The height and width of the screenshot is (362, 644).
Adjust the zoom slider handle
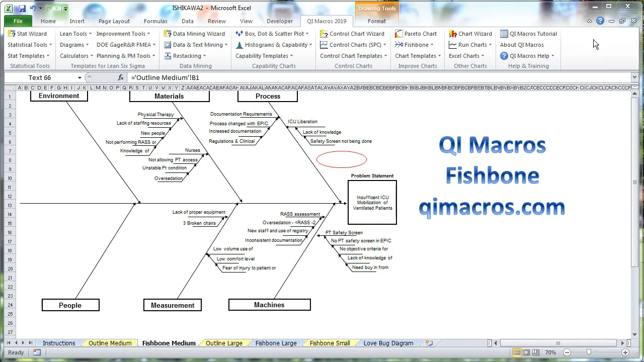[x=589, y=352]
